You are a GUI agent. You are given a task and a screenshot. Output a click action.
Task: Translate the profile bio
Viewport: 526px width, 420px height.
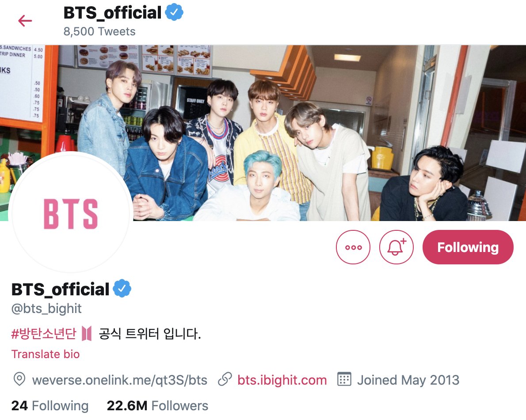point(46,354)
